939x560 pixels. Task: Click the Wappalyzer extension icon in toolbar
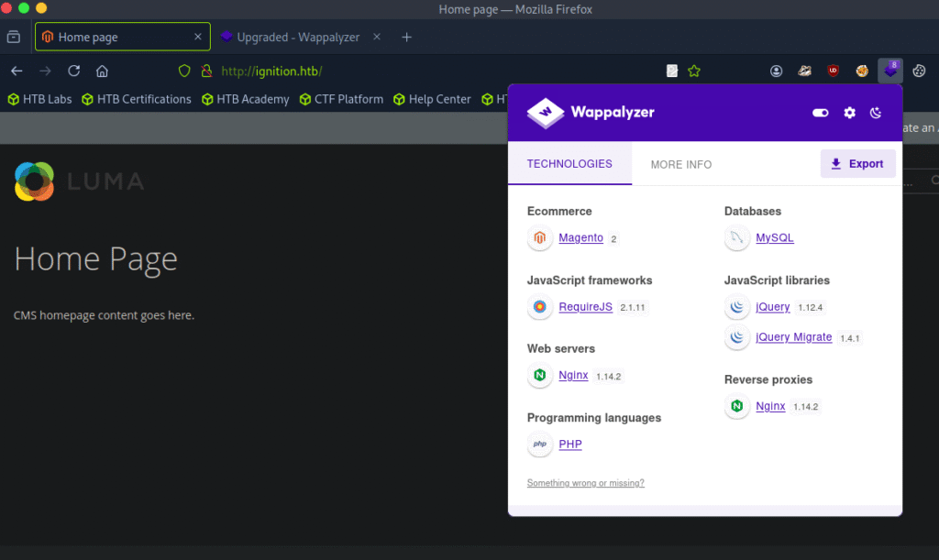tap(889, 71)
